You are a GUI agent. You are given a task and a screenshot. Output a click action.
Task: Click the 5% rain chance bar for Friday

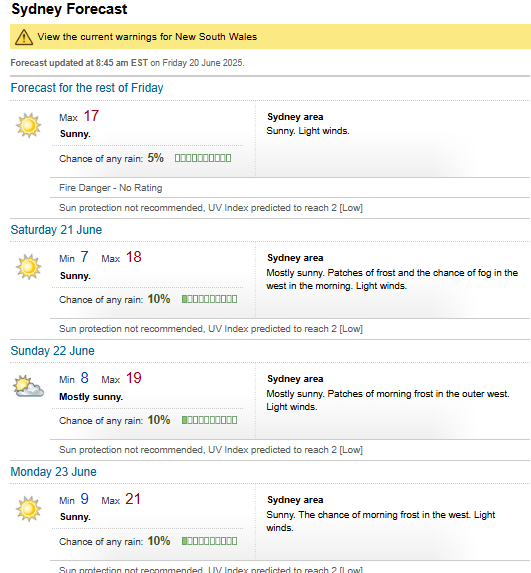coord(203,158)
